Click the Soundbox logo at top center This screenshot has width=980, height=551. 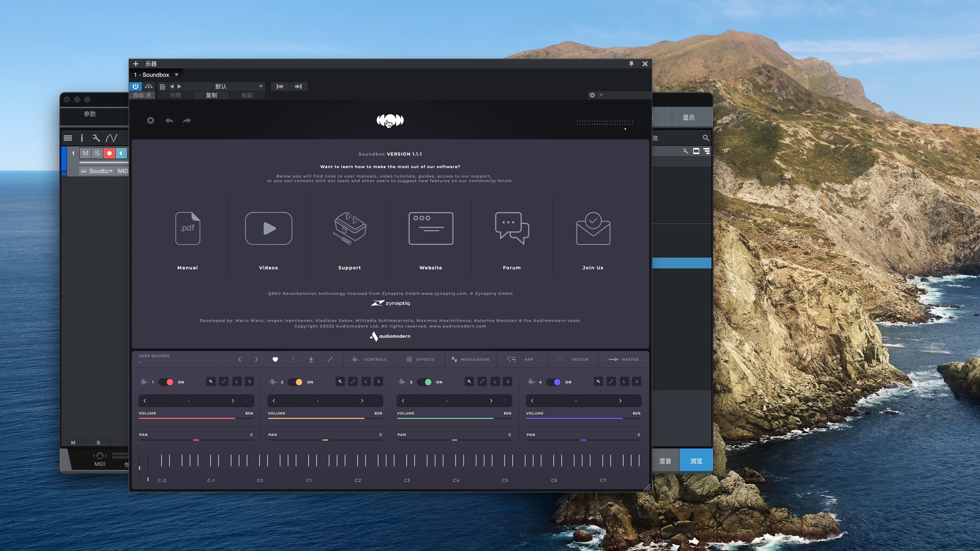tap(390, 120)
